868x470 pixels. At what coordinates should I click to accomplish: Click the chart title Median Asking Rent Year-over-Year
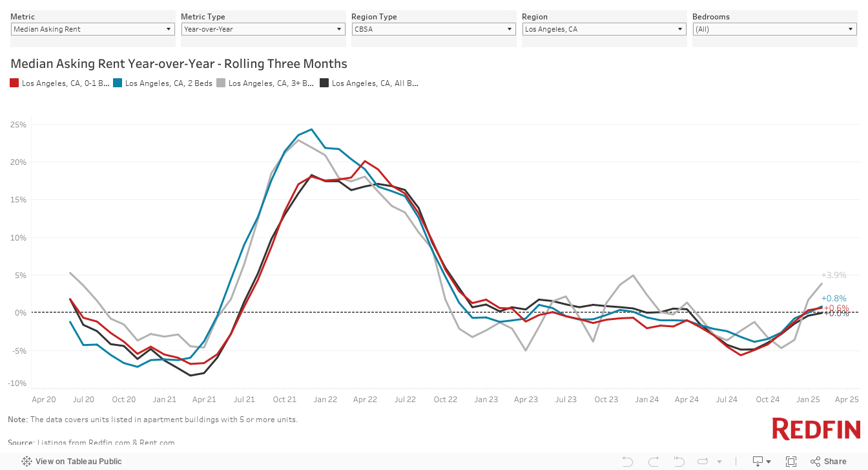coord(179,64)
